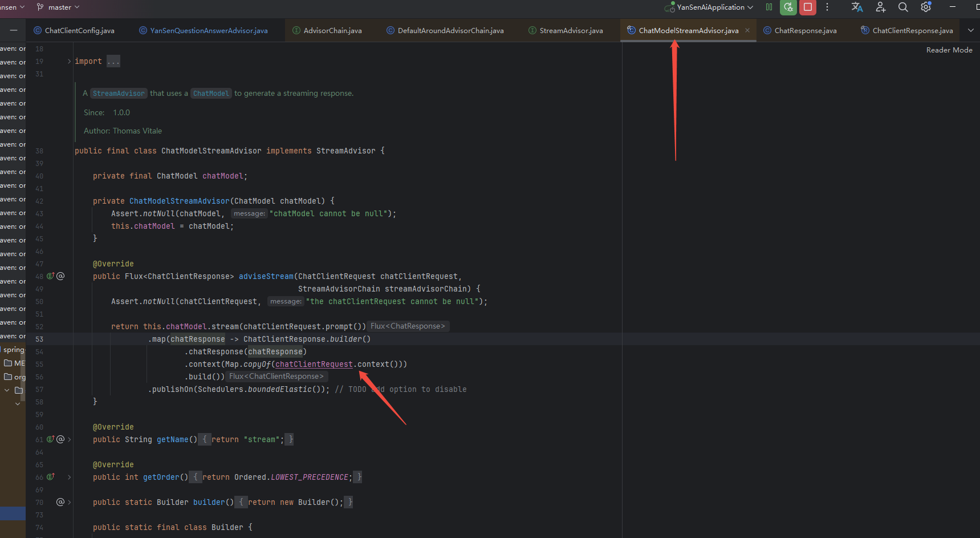The width and height of the screenshot is (980, 538).
Task: Follow the ChatModel link in the doc comment
Action: point(210,94)
